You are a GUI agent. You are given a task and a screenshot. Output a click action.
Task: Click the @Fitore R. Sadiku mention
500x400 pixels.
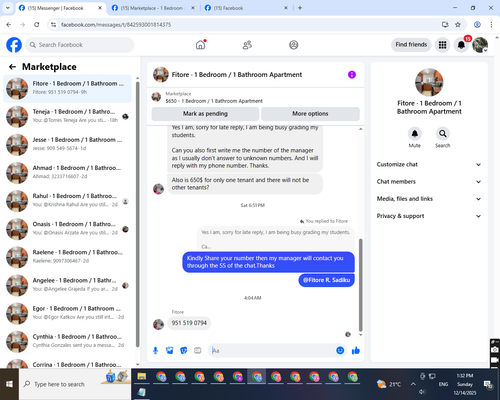click(x=326, y=280)
